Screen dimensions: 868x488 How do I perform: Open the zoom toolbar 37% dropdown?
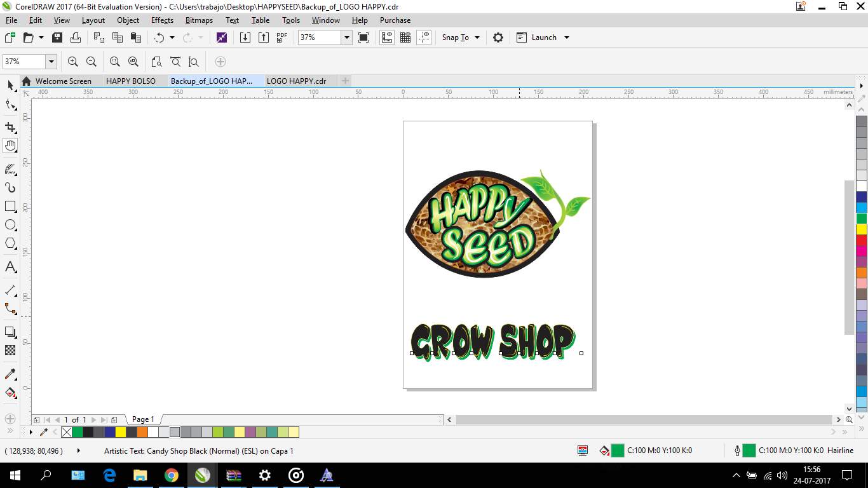click(51, 62)
